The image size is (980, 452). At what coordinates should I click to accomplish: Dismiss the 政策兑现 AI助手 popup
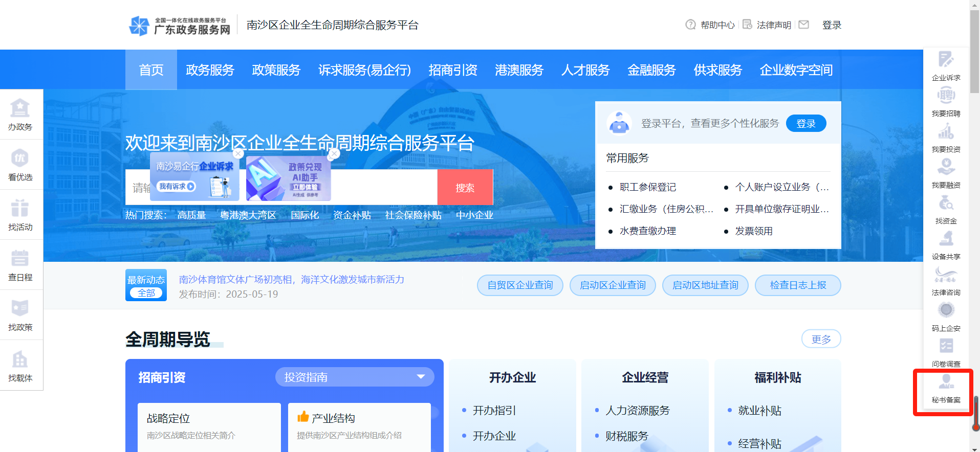[334, 153]
